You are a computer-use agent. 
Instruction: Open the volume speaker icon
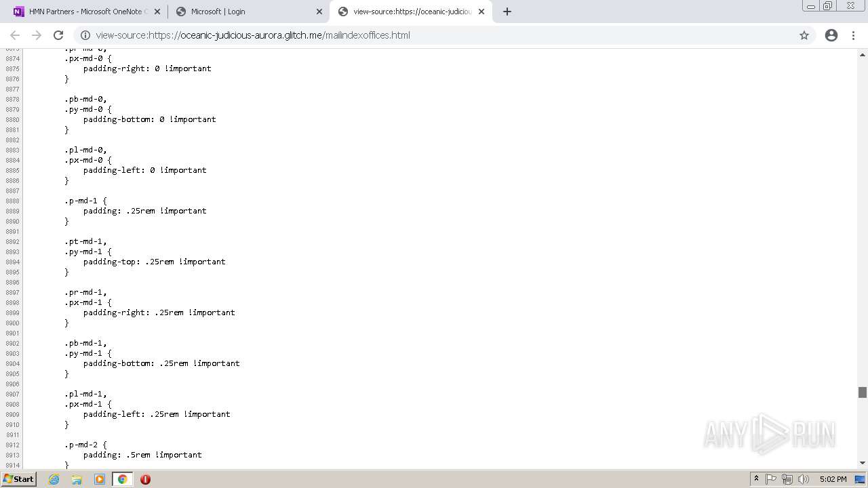pos(804,479)
